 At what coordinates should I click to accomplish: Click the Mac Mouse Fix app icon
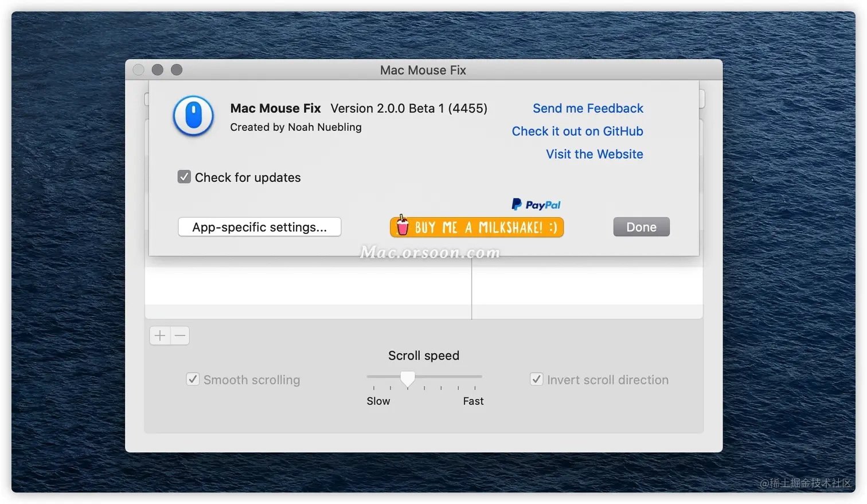pos(193,116)
